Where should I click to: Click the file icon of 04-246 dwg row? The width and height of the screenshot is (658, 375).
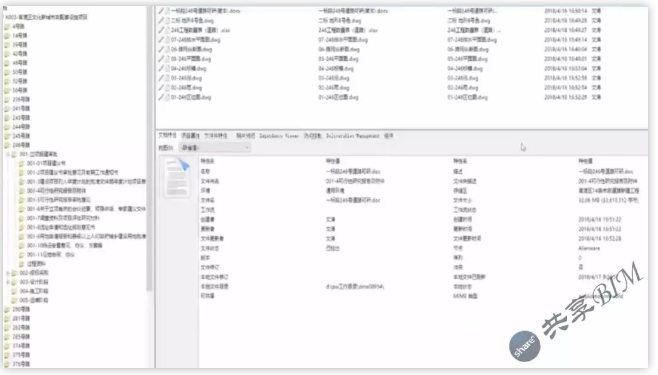click(x=167, y=69)
